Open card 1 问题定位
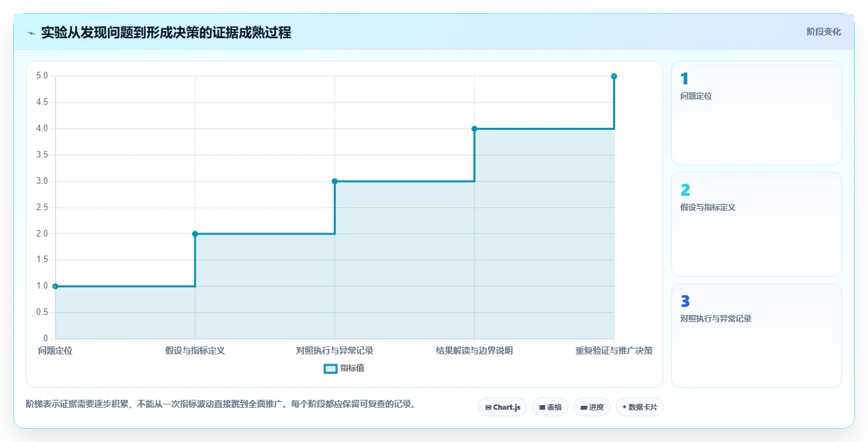 (x=757, y=113)
